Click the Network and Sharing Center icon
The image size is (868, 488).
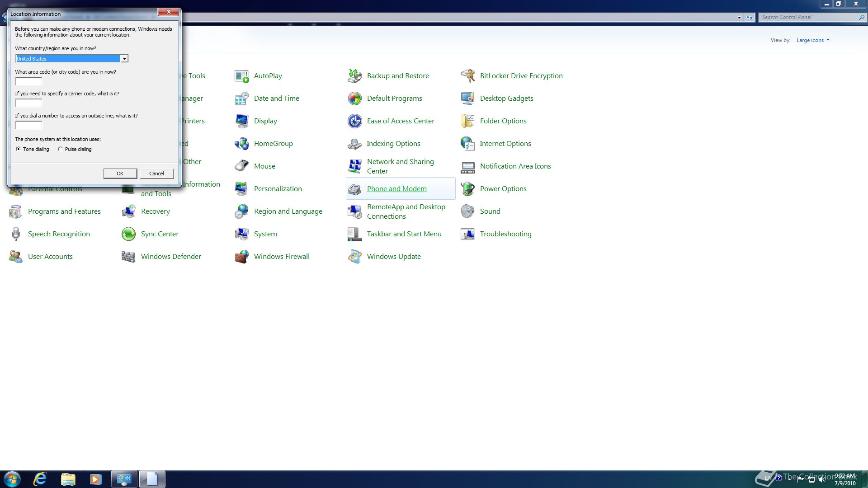coord(354,166)
